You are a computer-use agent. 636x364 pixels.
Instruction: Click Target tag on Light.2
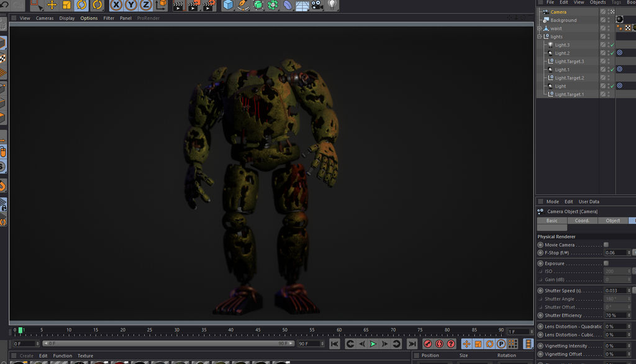coord(620,53)
